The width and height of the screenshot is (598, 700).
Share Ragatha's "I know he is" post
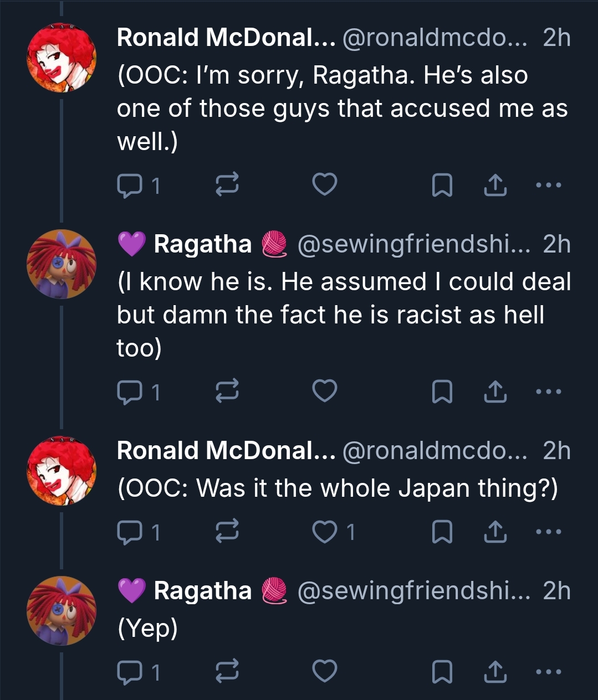[495, 392]
